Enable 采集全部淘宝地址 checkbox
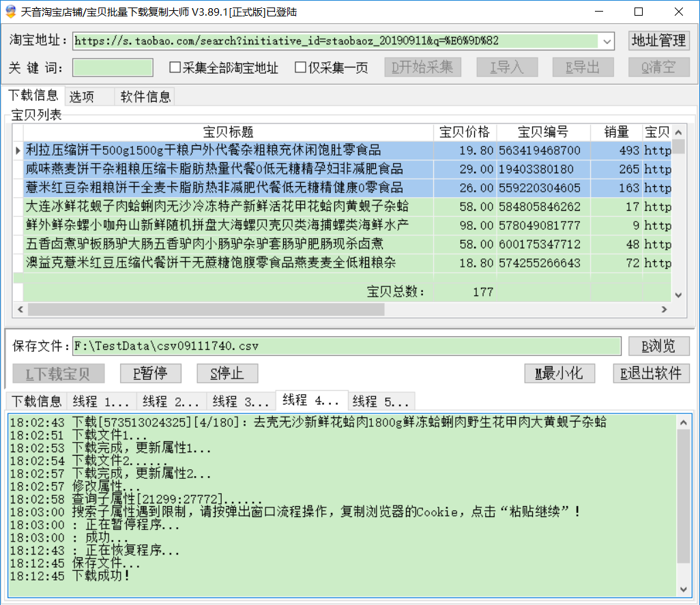Screen dimensions: 700x605 coord(175,68)
